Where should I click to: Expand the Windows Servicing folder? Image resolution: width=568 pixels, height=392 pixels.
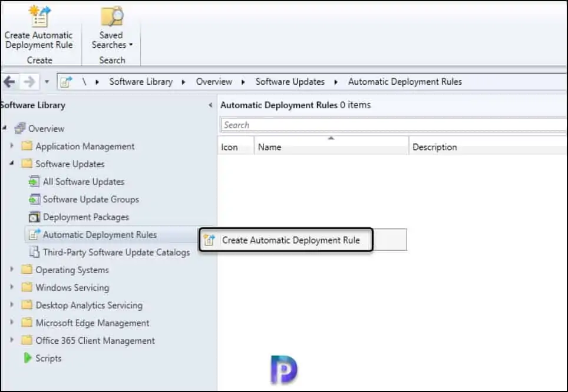(x=12, y=287)
